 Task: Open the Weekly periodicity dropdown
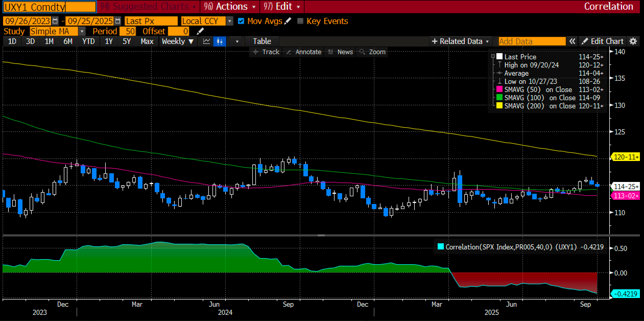[178, 41]
